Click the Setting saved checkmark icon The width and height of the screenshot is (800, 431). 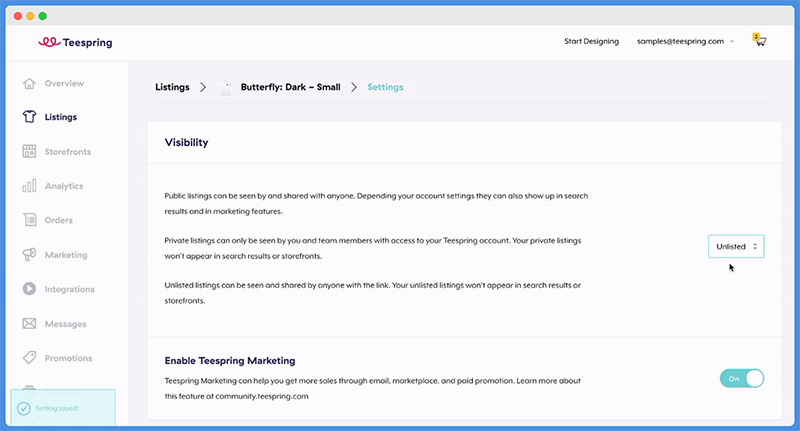tap(23, 408)
